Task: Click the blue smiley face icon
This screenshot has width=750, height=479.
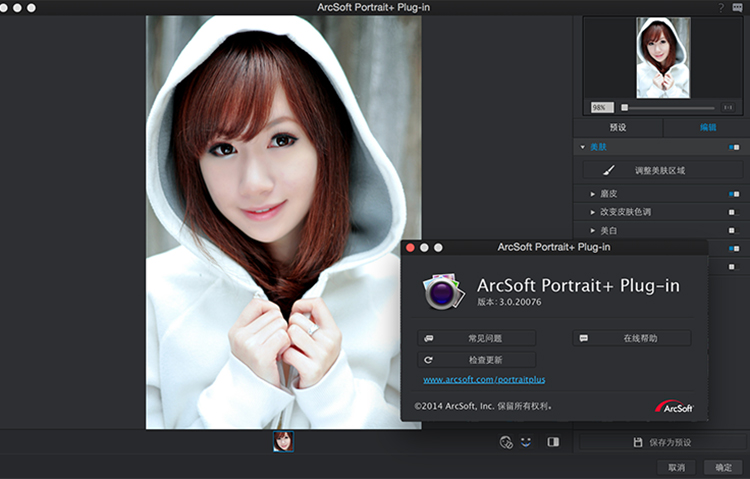Action: (525, 441)
